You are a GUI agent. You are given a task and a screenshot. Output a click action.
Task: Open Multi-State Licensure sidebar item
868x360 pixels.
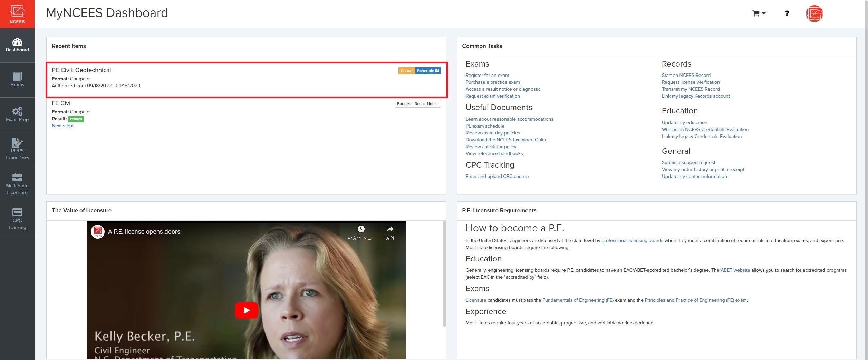[x=17, y=184]
